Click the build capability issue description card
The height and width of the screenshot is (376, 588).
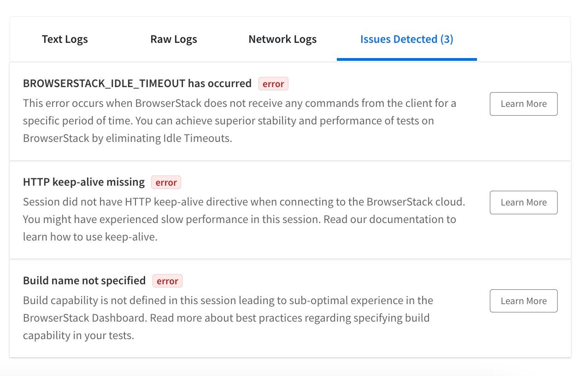pyautogui.click(x=228, y=317)
